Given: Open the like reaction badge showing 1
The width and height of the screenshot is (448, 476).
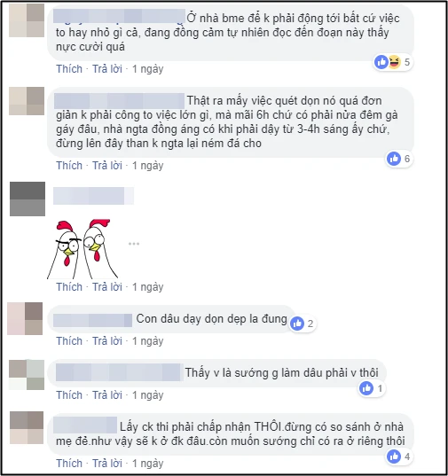Looking at the screenshot, I should (372, 388).
